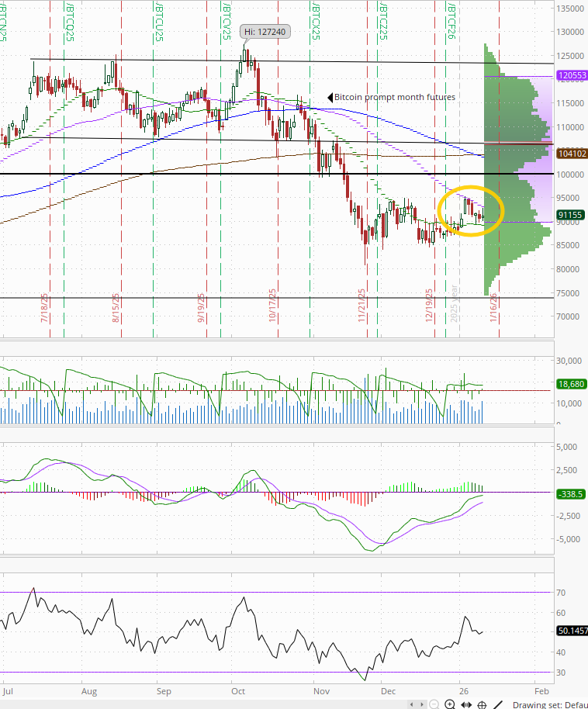Click the 30 oversold RSI axis value
This screenshot has height=709, width=588.
pyautogui.click(x=561, y=673)
